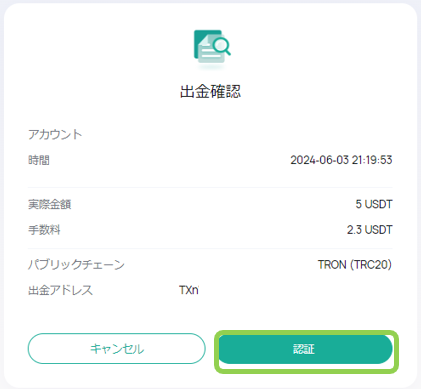Click the 手数料 label
Image resolution: width=421 pixels, height=389 pixels.
44,230
